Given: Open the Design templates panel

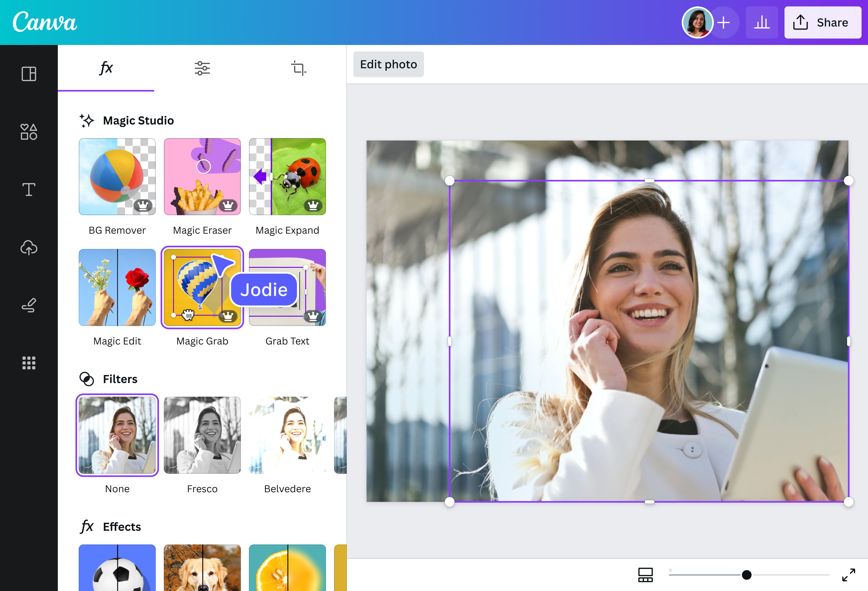Looking at the screenshot, I should point(28,74).
